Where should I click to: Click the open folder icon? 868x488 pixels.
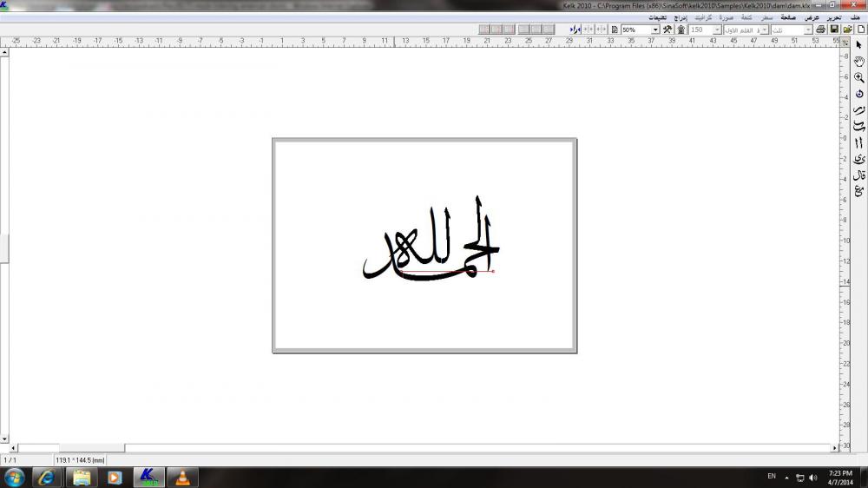pyautogui.click(x=847, y=30)
